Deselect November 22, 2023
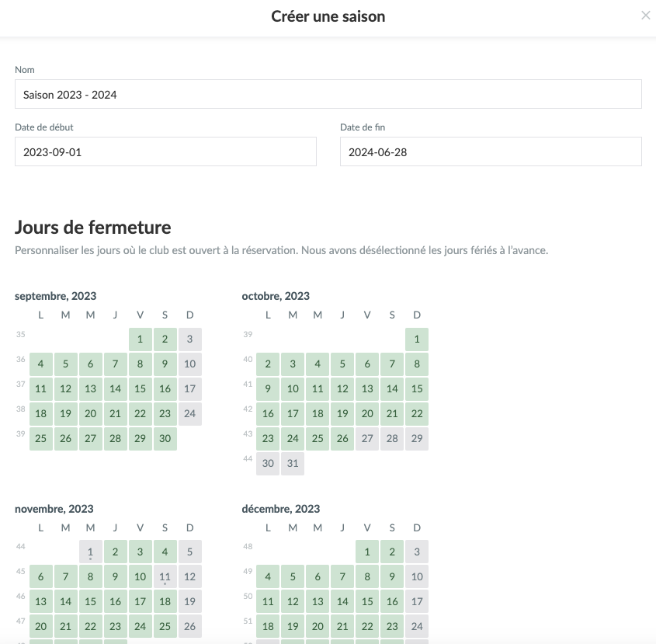This screenshot has width=656, height=644. pyautogui.click(x=90, y=626)
